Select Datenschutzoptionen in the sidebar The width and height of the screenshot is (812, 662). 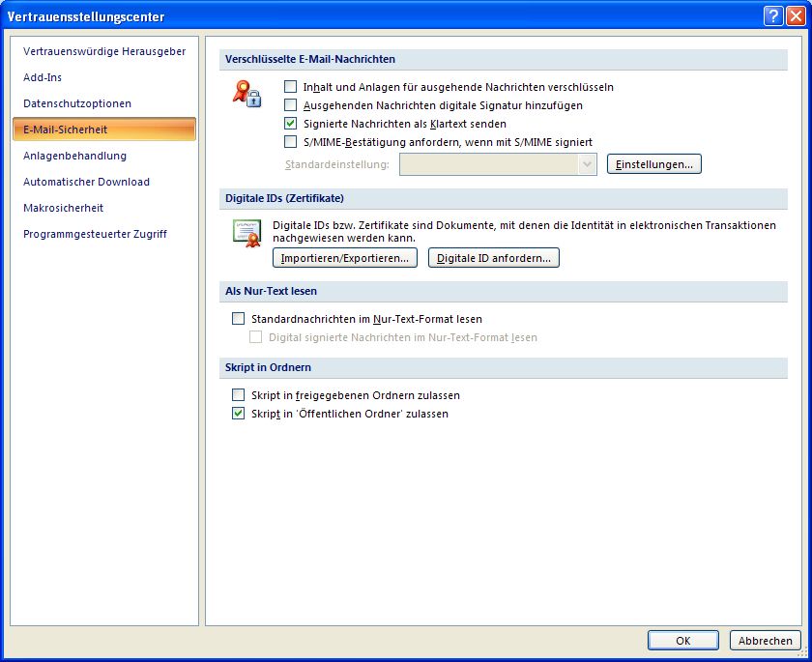[x=77, y=103]
